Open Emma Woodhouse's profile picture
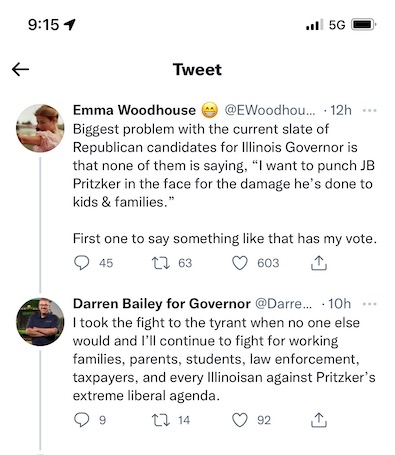 coord(40,128)
